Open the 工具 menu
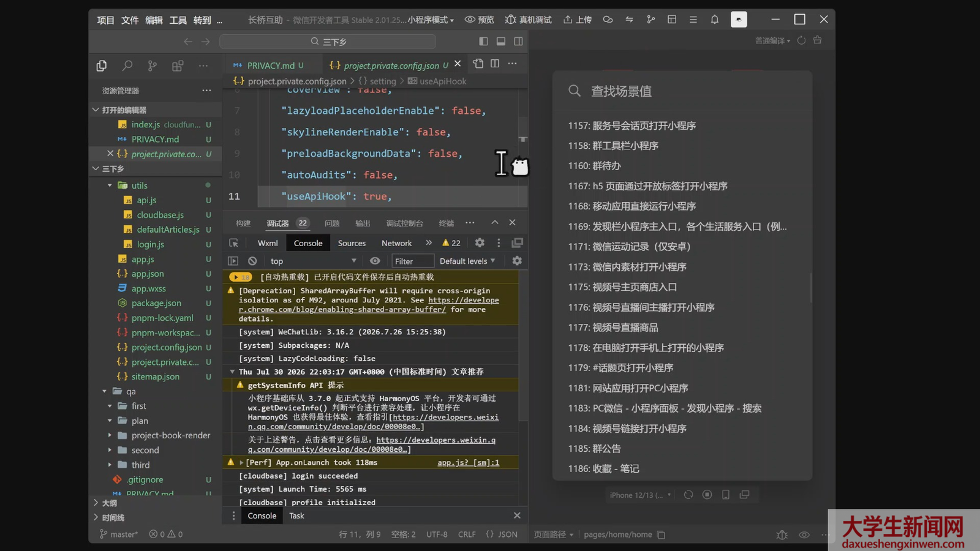The width and height of the screenshot is (980, 551). (178, 20)
